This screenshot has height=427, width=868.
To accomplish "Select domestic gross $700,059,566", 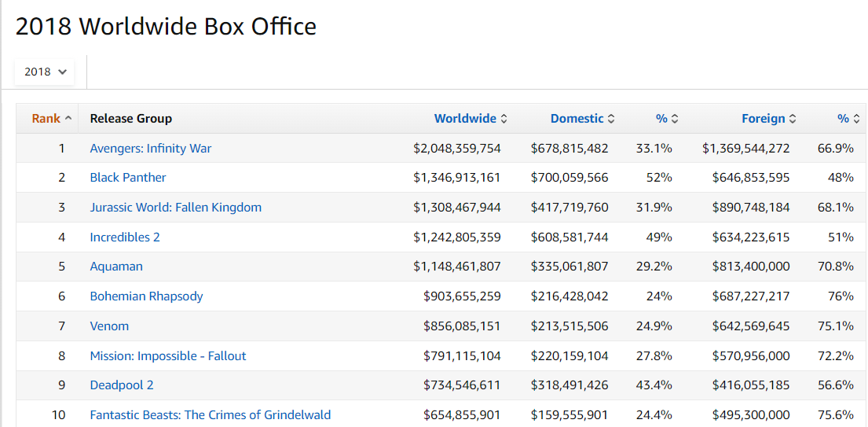I will (570, 178).
